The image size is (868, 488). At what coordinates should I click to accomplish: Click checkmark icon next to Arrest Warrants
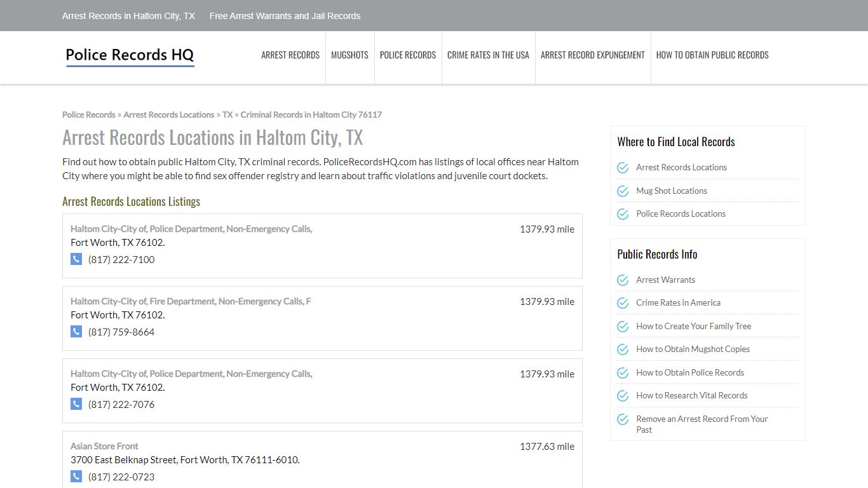coord(623,280)
